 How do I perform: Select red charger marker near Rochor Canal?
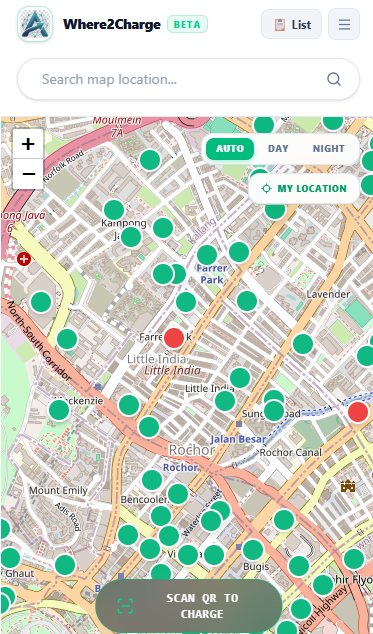click(x=358, y=412)
